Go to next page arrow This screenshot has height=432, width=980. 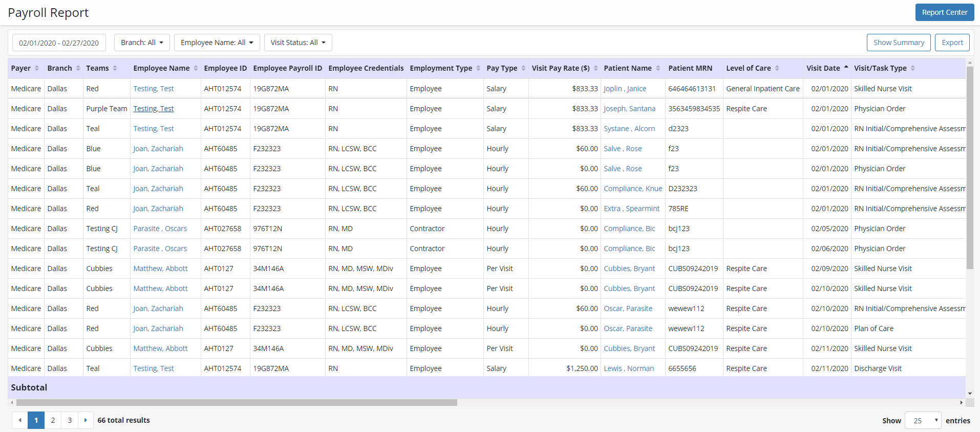pyautogui.click(x=86, y=420)
